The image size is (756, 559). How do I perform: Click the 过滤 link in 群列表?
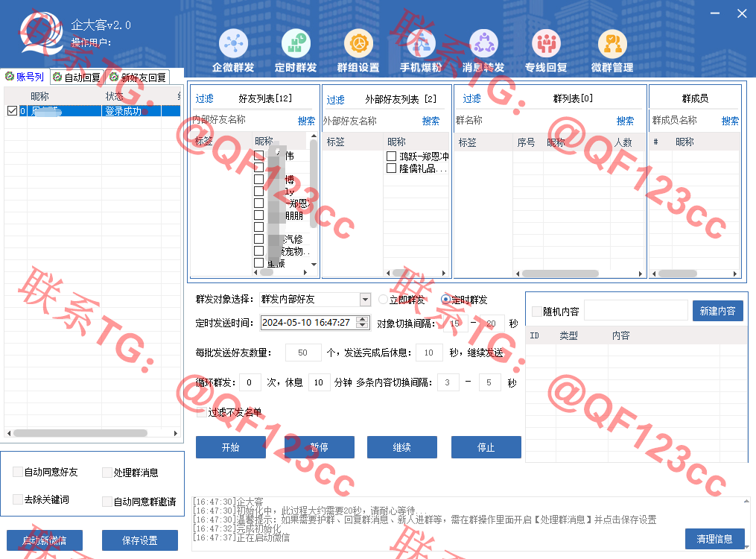point(472,99)
